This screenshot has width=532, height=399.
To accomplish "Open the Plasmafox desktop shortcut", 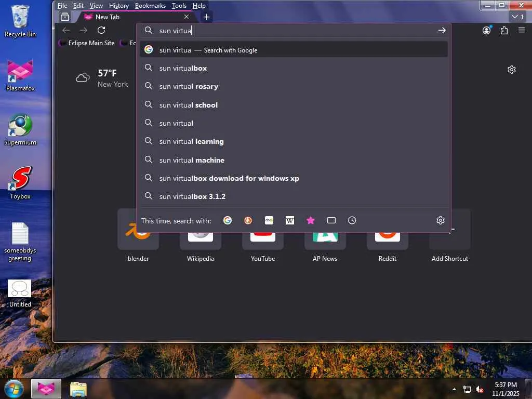I will point(20,75).
